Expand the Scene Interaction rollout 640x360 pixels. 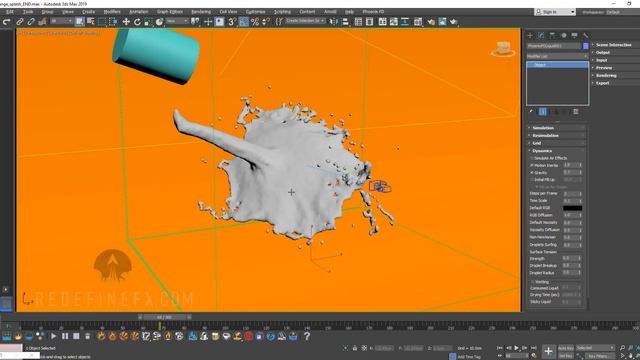click(x=616, y=45)
